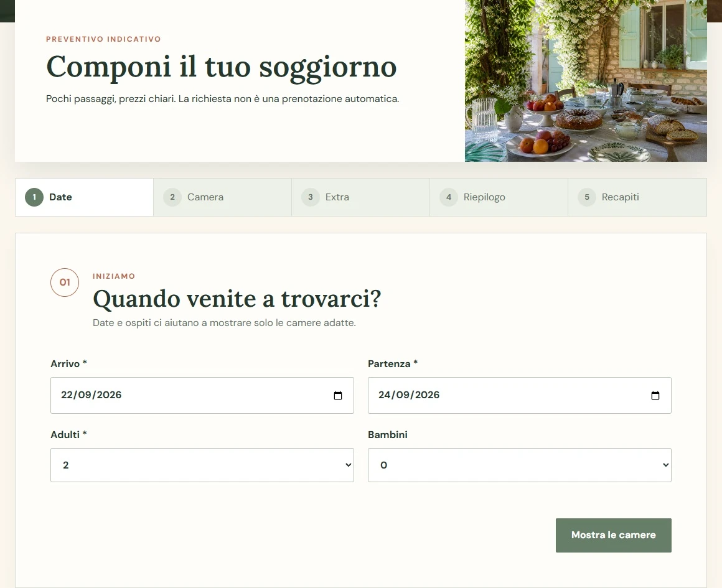The width and height of the screenshot is (722, 588).
Task: Open the Partenza calendar picker icon
Action: click(655, 396)
